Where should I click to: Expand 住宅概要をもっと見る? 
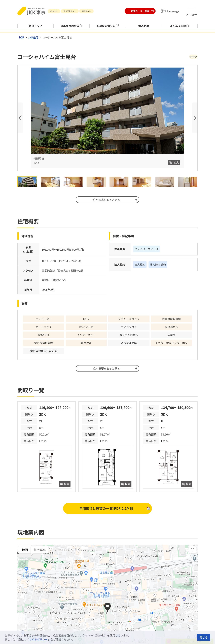pyautogui.click(x=107, y=368)
